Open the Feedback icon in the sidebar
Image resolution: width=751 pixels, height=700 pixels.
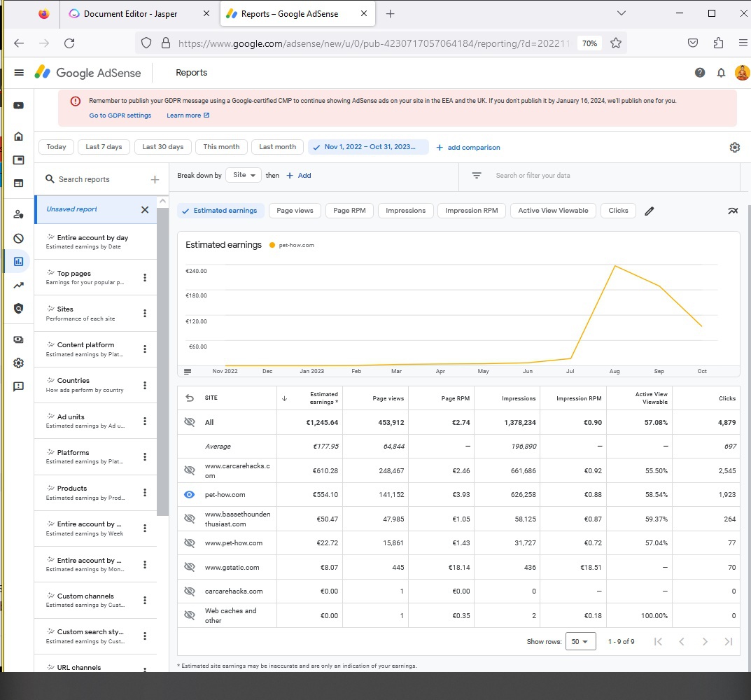click(x=18, y=386)
